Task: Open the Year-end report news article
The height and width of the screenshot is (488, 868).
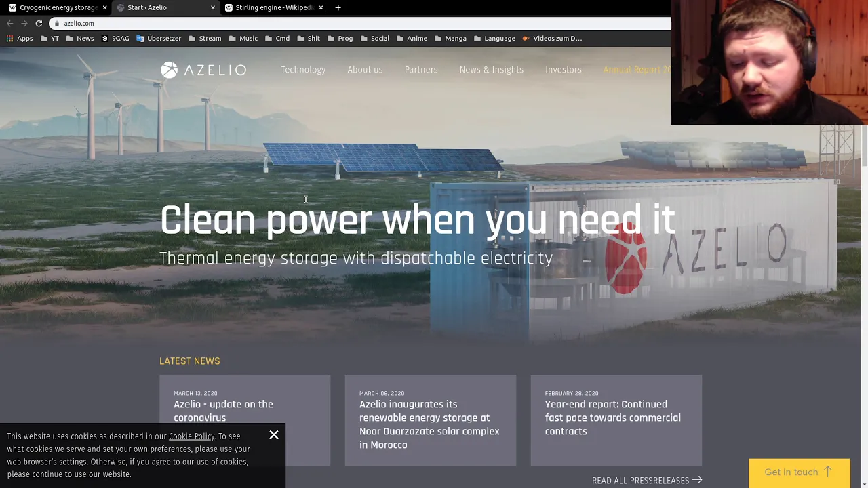Action: coord(616,421)
